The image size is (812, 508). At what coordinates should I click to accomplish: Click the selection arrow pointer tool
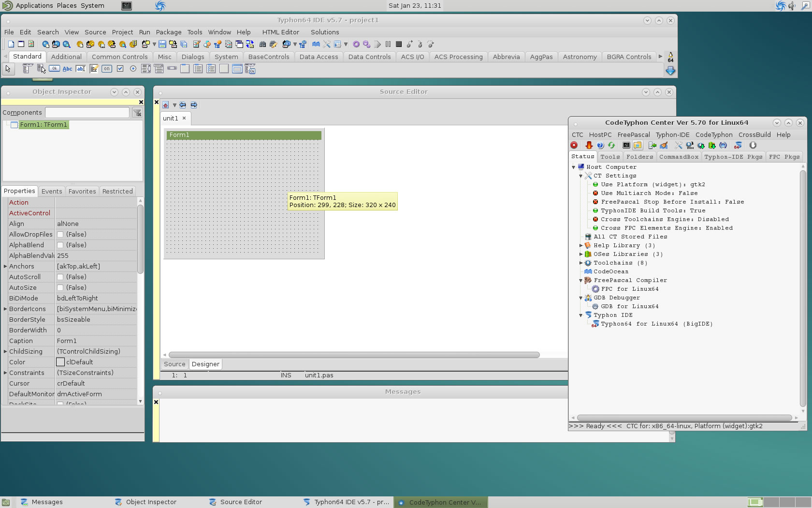coord(8,69)
